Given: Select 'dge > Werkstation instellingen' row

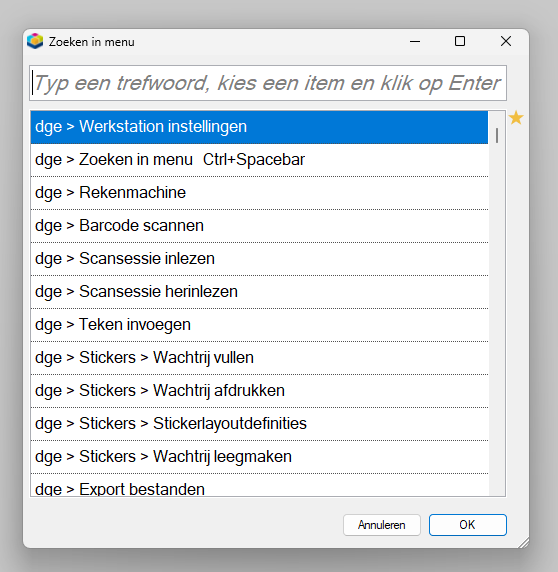Looking at the screenshot, I should click(x=259, y=127).
